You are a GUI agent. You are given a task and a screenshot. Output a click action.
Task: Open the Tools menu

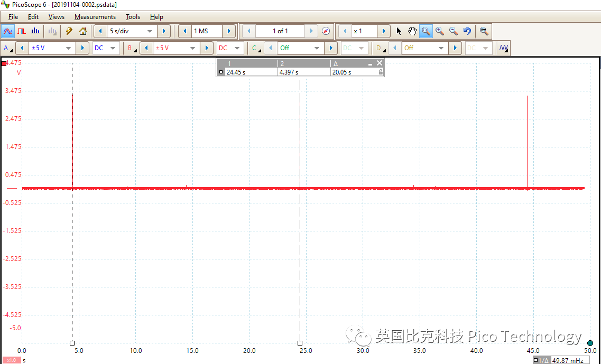[x=133, y=16]
